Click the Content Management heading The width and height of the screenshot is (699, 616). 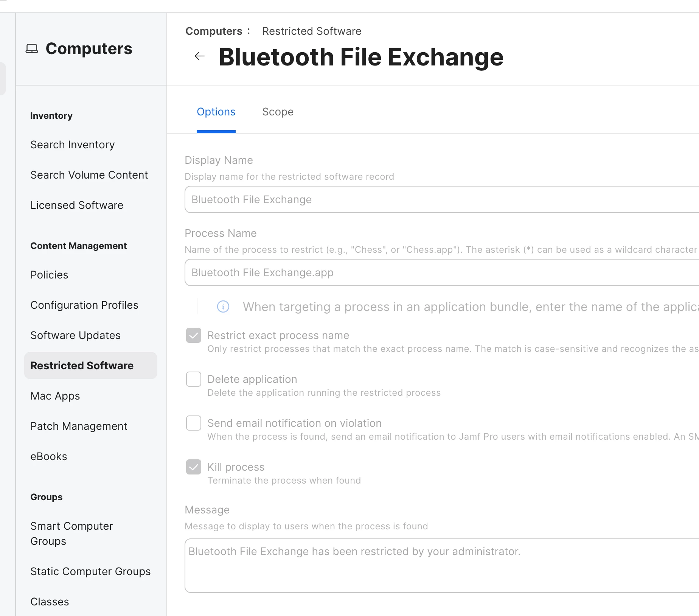[x=79, y=246]
